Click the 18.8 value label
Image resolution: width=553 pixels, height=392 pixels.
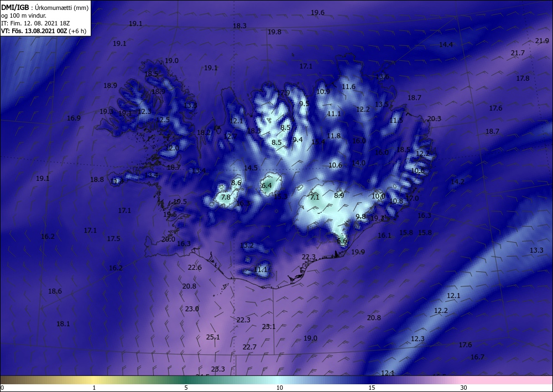point(97,180)
